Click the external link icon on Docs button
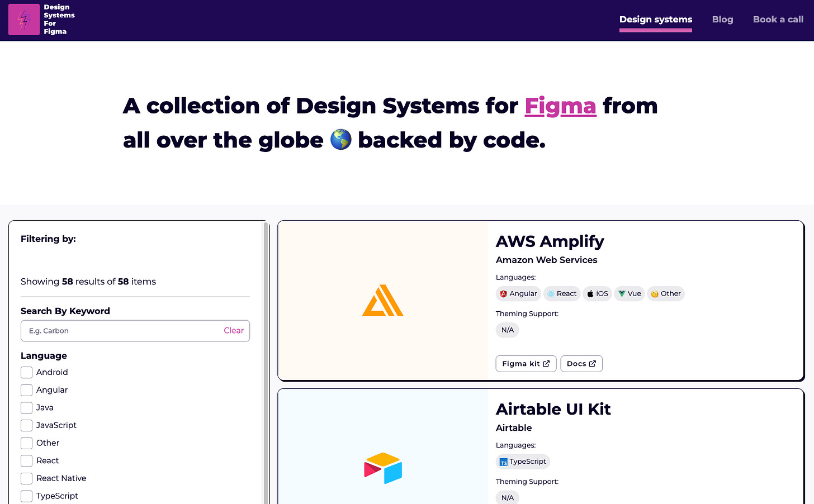The image size is (814, 504). pos(592,364)
